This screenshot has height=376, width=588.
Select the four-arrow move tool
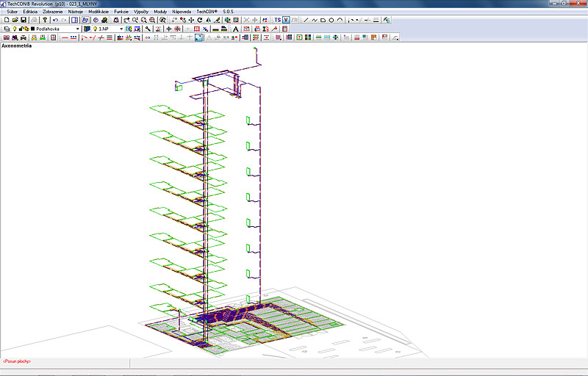(191, 20)
